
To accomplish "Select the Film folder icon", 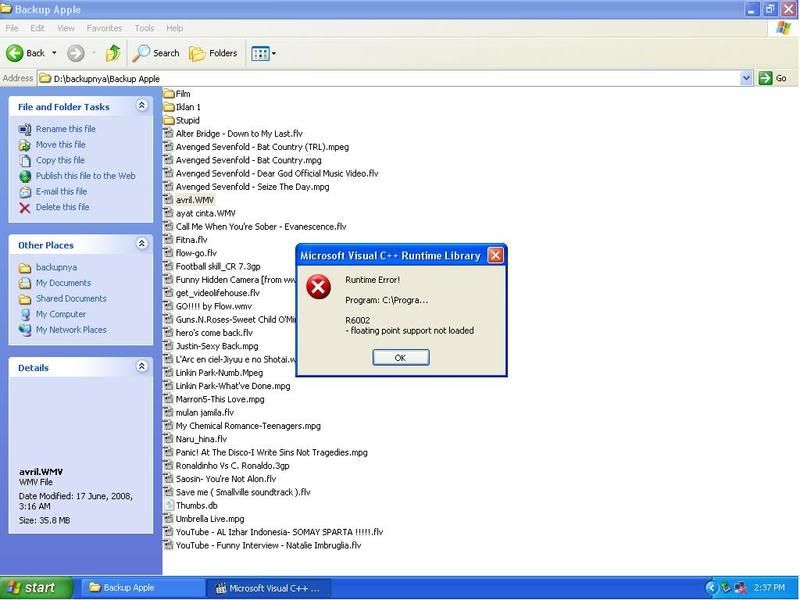I will tap(169, 93).
